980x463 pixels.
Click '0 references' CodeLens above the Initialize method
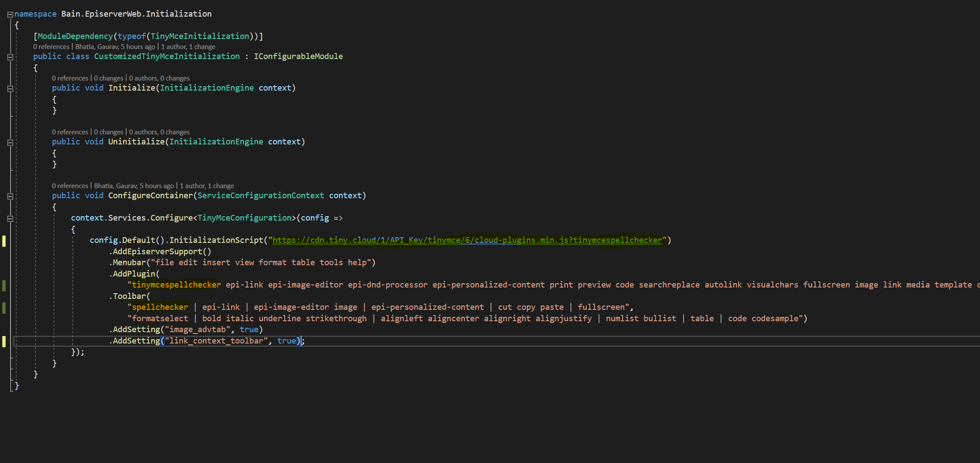tap(70, 78)
